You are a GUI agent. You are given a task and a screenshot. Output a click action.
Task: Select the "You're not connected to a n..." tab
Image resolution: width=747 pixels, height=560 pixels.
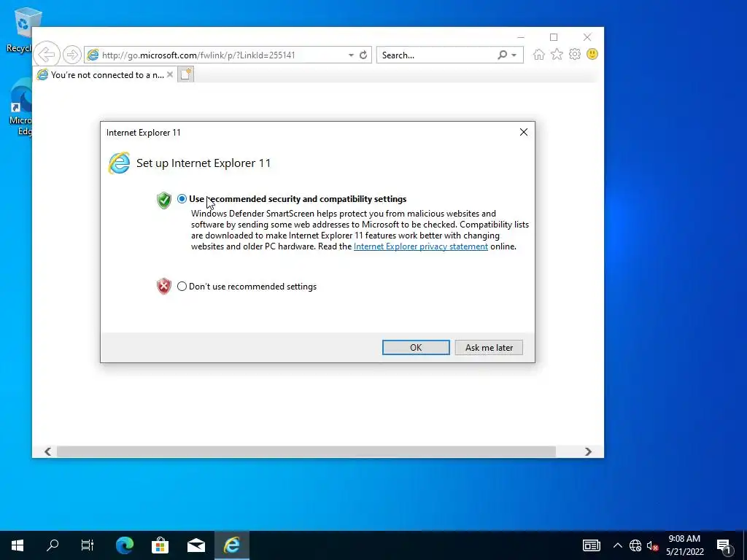(x=105, y=75)
